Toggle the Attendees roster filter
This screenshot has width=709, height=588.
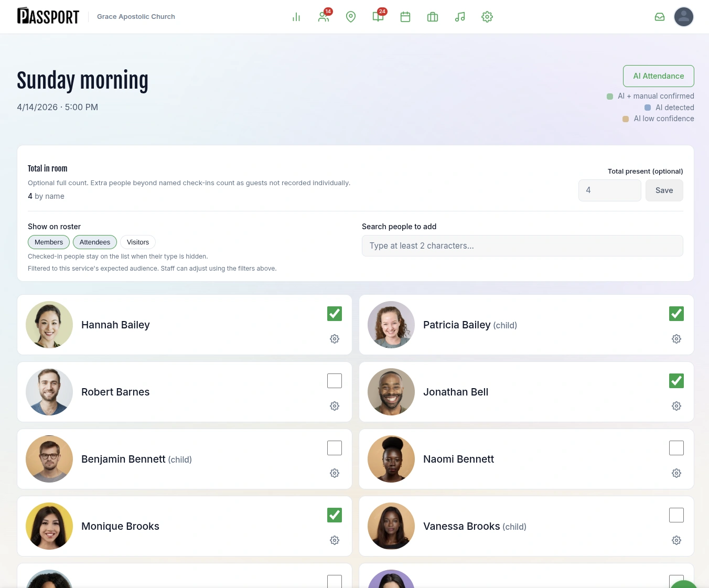tap(95, 242)
